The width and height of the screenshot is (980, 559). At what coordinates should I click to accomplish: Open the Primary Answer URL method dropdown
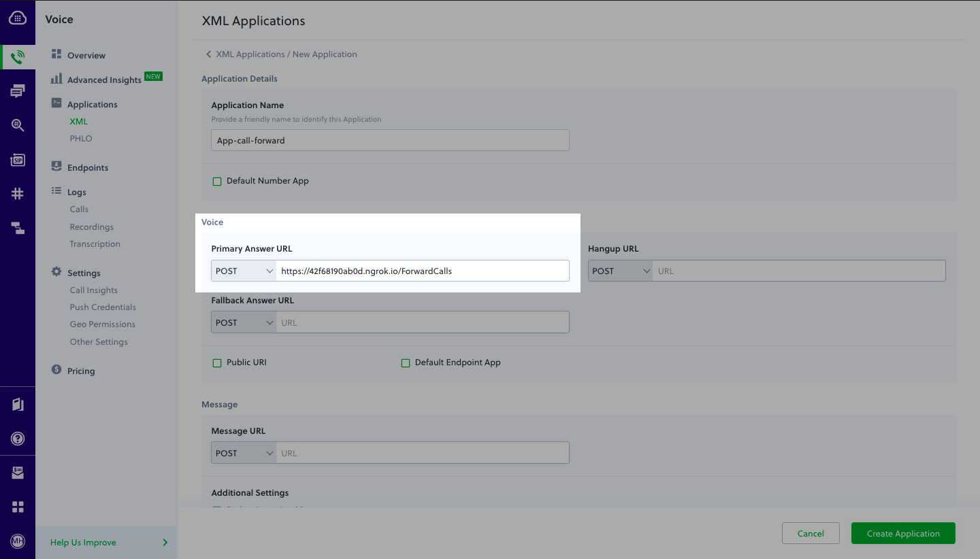[243, 270]
